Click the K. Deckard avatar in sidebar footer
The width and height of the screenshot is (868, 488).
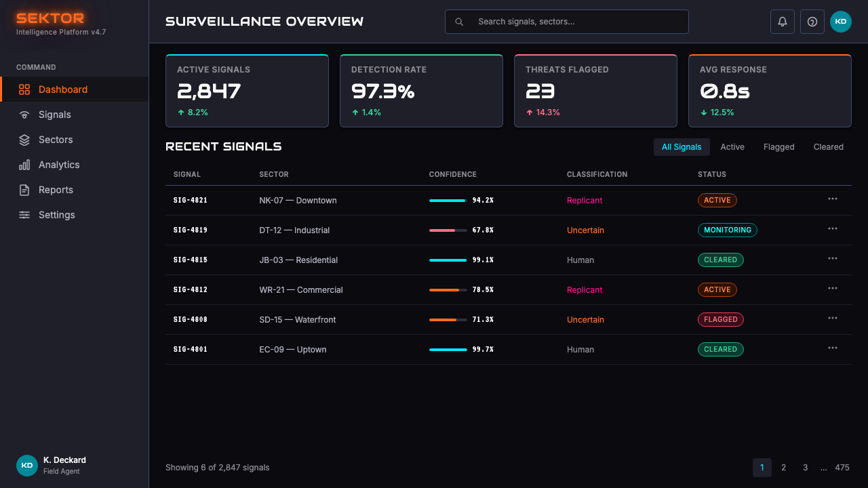27,466
